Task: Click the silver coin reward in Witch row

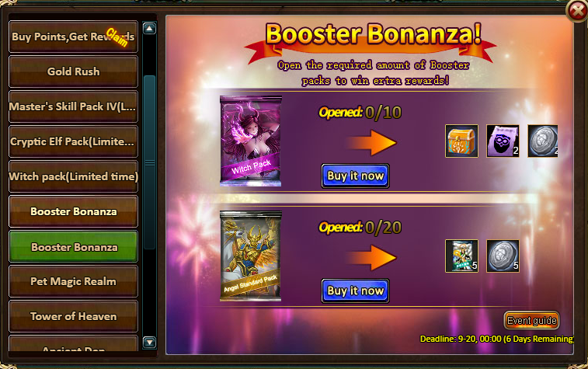Action: click(x=543, y=141)
